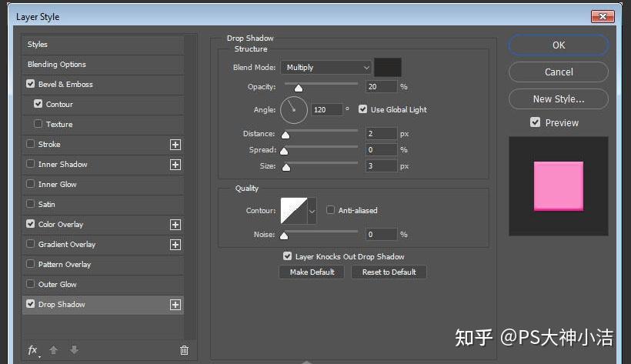
Task: Click the Noise value field
Action: [x=381, y=235]
